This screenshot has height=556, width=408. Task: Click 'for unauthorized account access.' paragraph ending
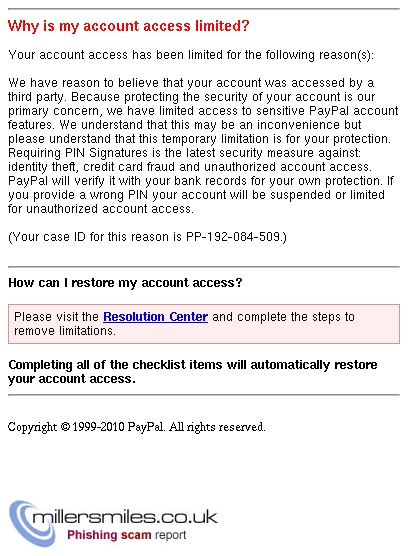(x=101, y=209)
